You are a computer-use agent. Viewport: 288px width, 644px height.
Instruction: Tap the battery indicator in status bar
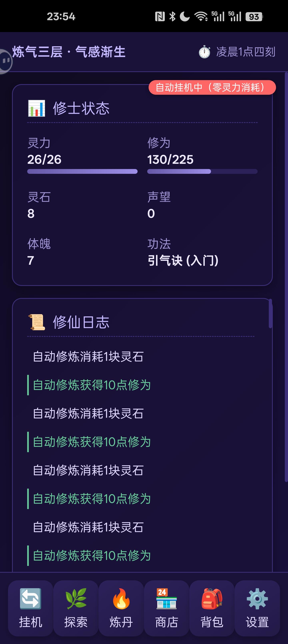click(x=254, y=17)
